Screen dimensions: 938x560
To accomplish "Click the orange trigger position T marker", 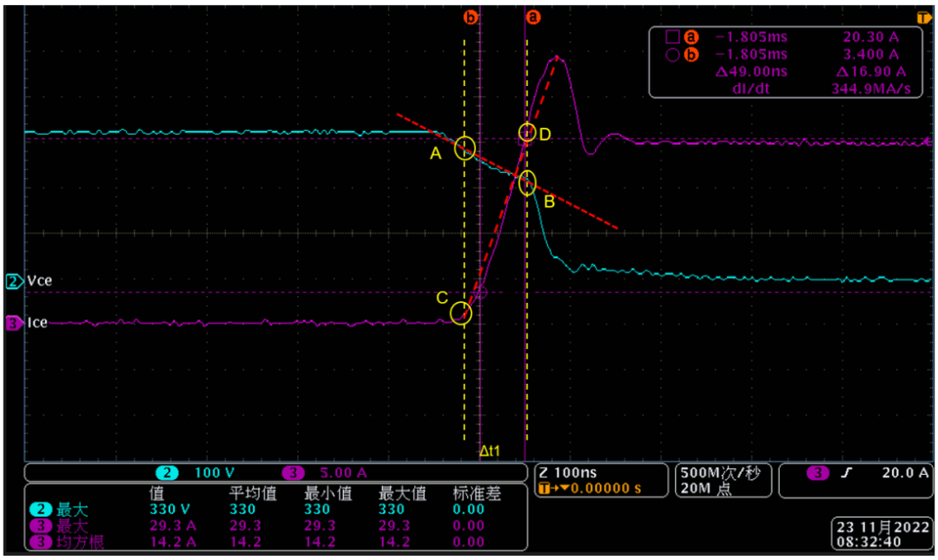I will (923, 18).
